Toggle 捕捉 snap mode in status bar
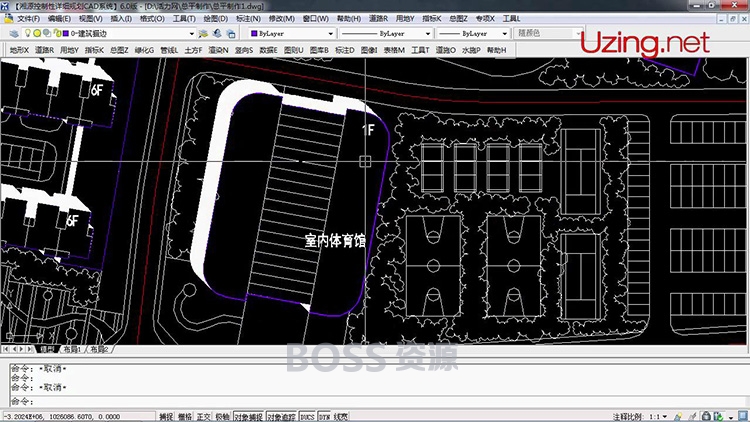Viewport: 750px width, 422px height. click(x=166, y=417)
